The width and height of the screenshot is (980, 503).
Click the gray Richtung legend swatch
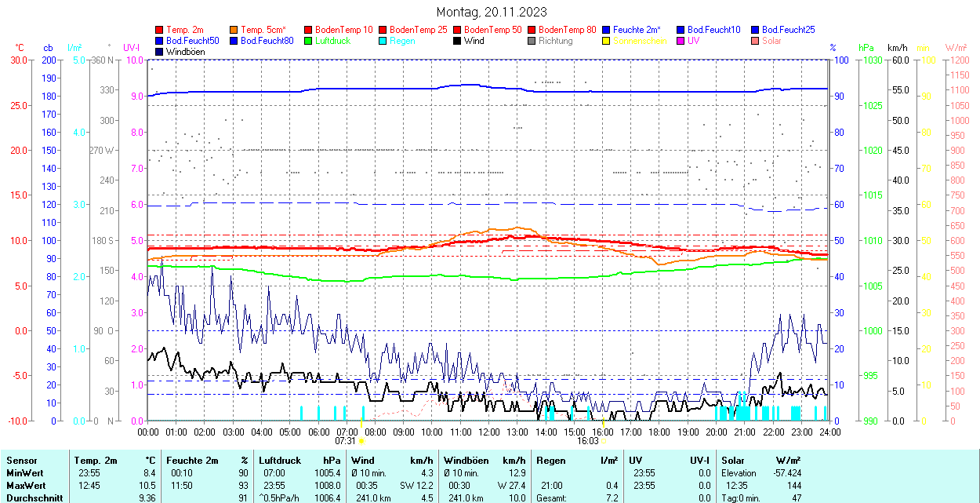(x=532, y=41)
